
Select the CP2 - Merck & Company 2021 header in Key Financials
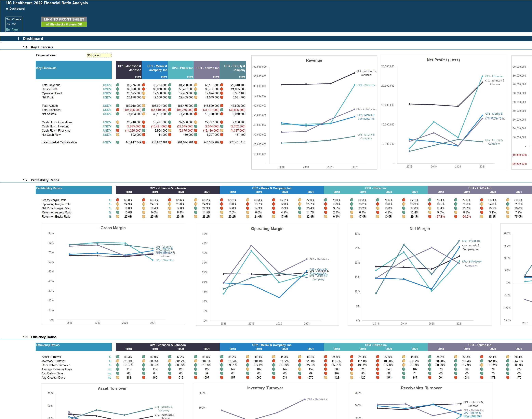(155, 70)
